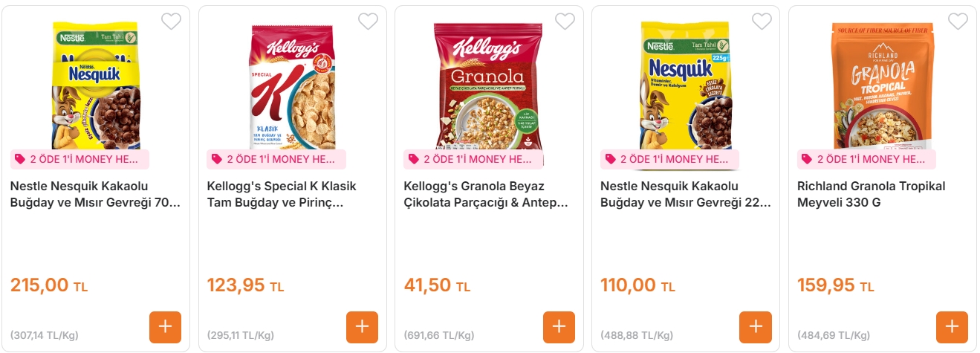Click promo tag on Richland Granola card
This screenshot has height=353, width=980.
coord(866,159)
